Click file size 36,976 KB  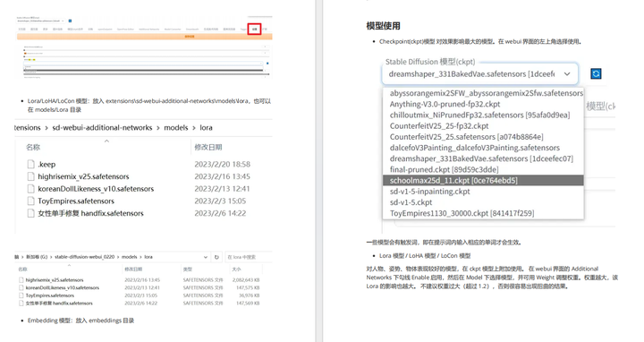(x=249, y=295)
